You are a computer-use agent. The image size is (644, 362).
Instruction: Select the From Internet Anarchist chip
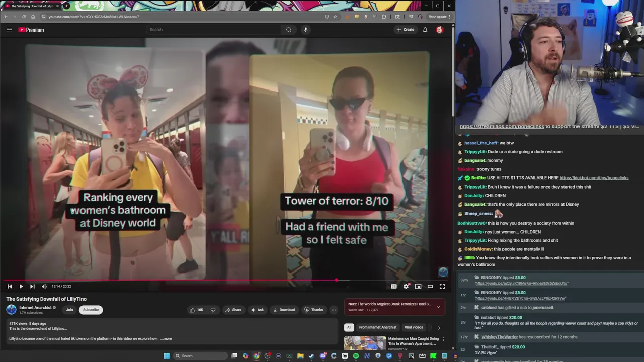coord(378,327)
